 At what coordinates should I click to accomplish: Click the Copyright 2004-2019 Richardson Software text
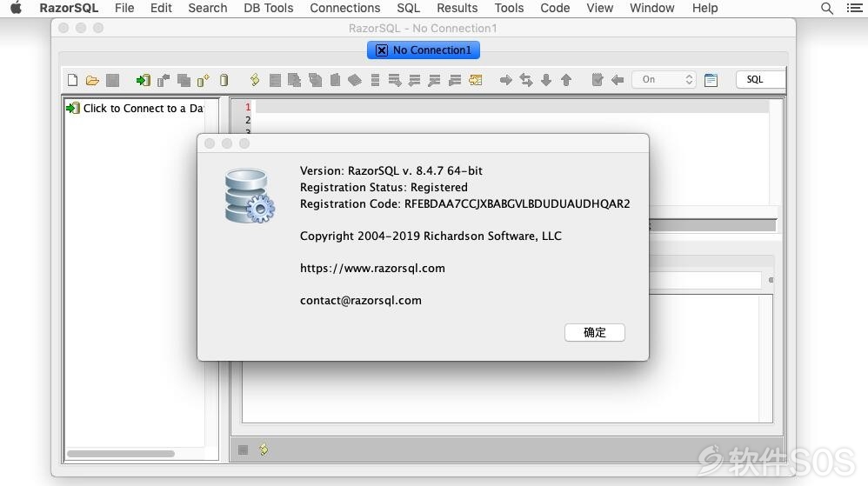point(431,236)
